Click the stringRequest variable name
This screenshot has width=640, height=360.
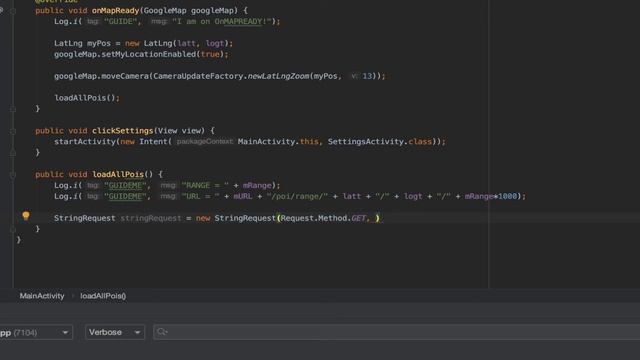[x=151, y=218]
